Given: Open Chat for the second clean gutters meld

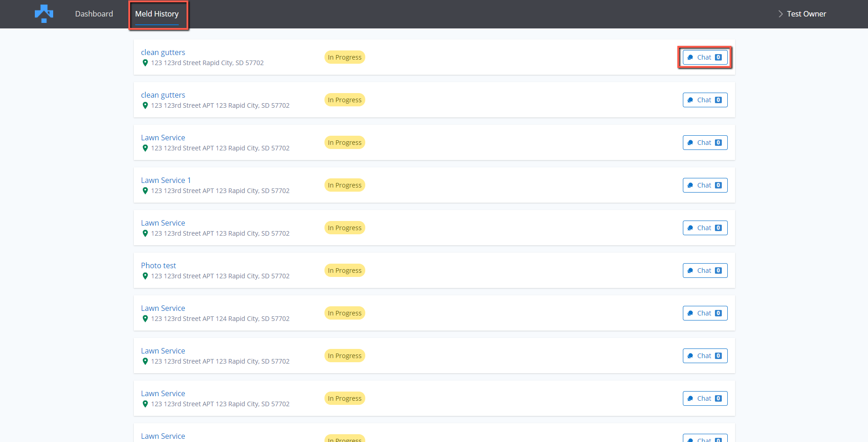Looking at the screenshot, I should pyautogui.click(x=704, y=100).
